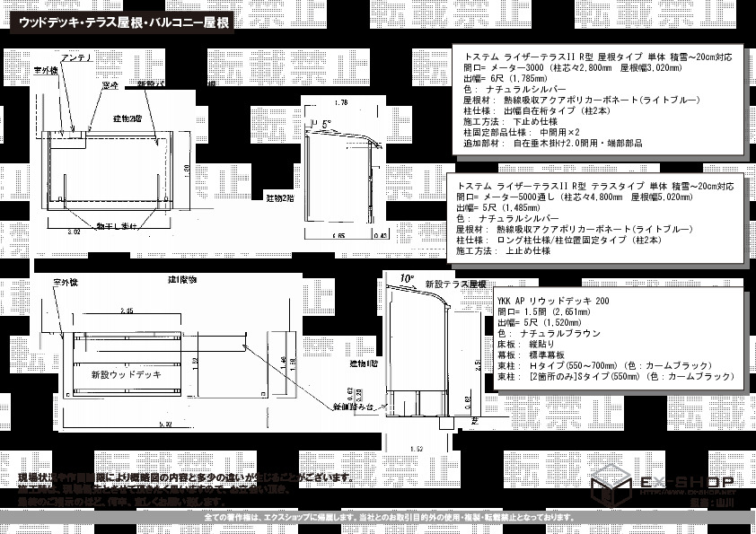Select the YKK AP リウッドデッキ 200 title

click(553, 301)
